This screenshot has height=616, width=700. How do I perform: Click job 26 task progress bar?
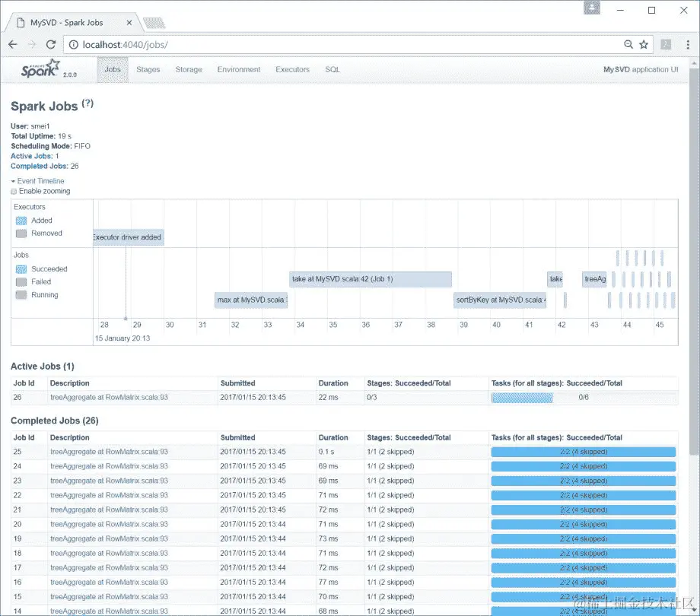click(584, 398)
